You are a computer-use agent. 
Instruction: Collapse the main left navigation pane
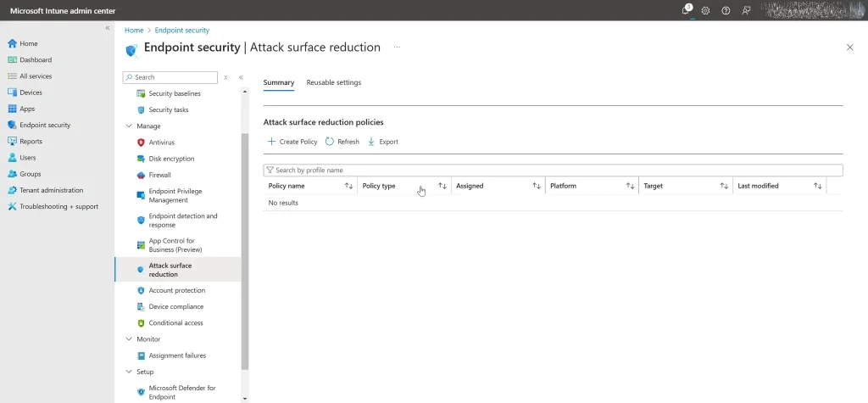pos(108,28)
